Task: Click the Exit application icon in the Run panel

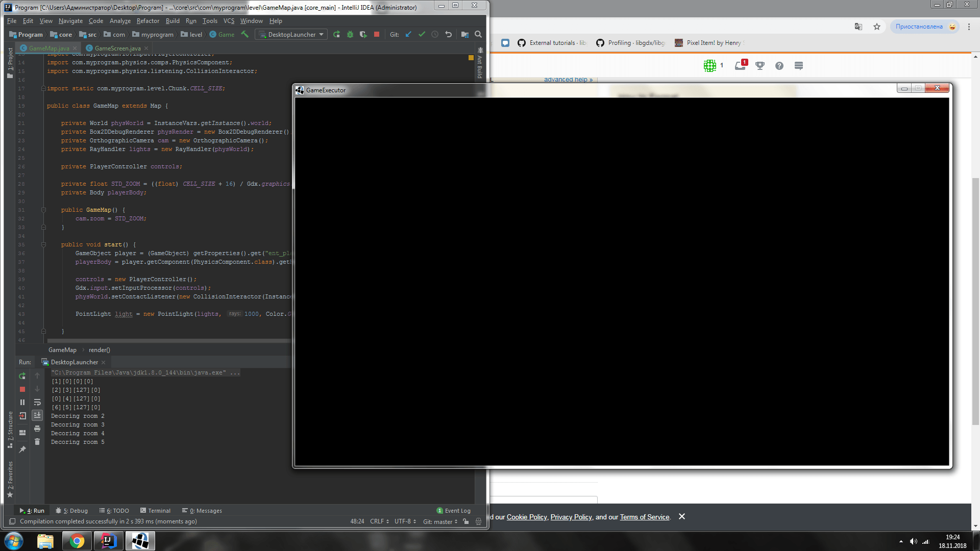Action: pyautogui.click(x=22, y=416)
